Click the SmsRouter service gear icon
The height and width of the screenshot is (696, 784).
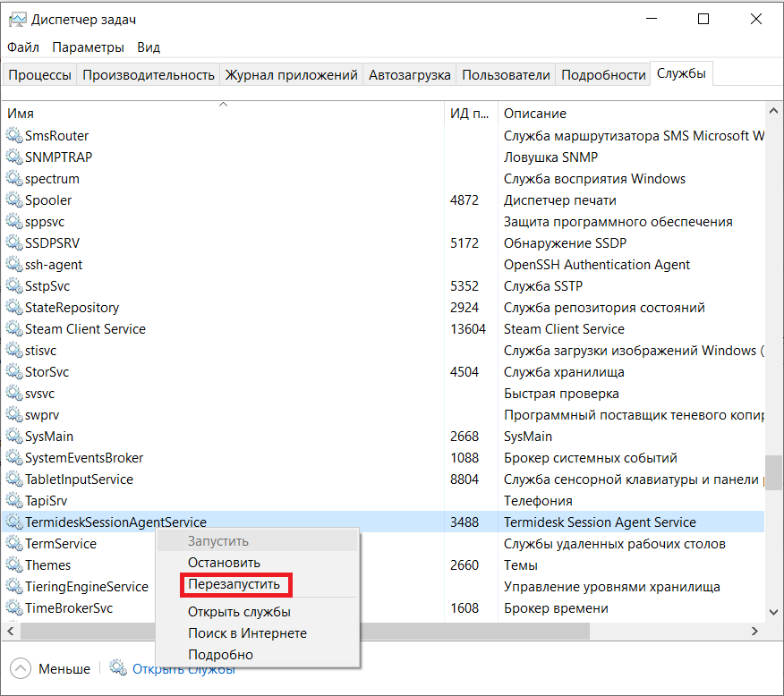13,136
